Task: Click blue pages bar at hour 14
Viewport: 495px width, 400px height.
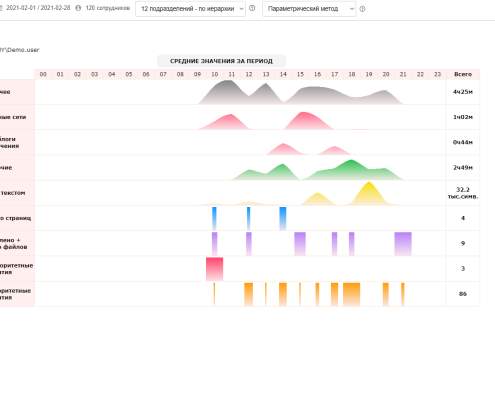Action: pyautogui.click(x=283, y=219)
